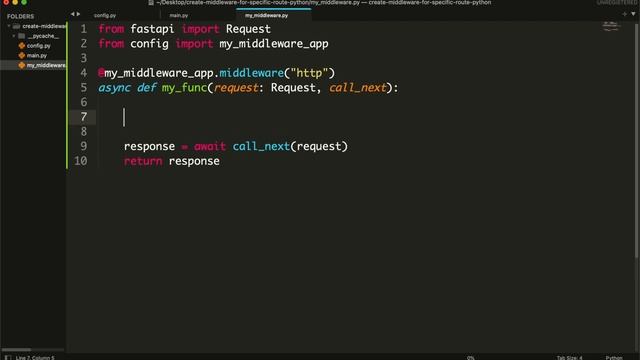Click the return keyword on line 10
Image resolution: width=640 pixels, height=360 pixels.
143,161
